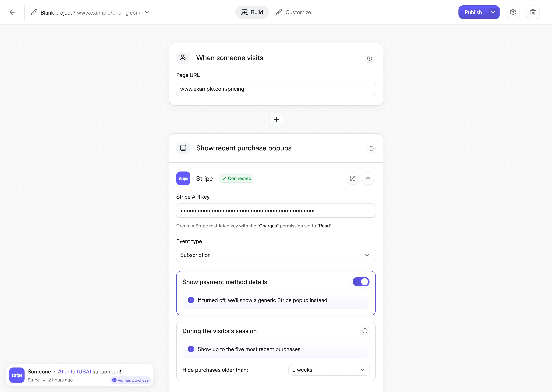Click the Publish button

(x=473, y=12)
